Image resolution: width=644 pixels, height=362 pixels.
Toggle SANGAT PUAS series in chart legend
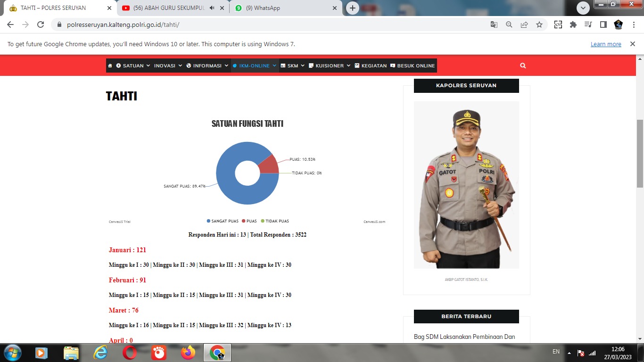pyautogui.click(x=223, y=221)
